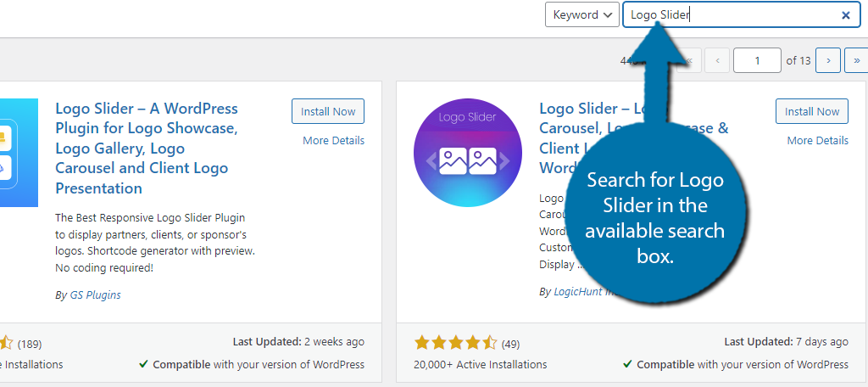The height and width of the screenshot is (387, 868).
Task: Click the blue GS Plugins plugin thumbnail
Action: pos(19,153)
